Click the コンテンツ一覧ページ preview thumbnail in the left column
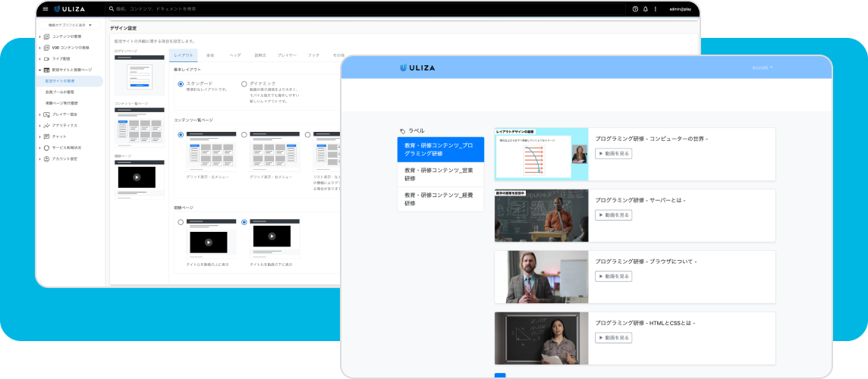 click(x=140, y=128)
